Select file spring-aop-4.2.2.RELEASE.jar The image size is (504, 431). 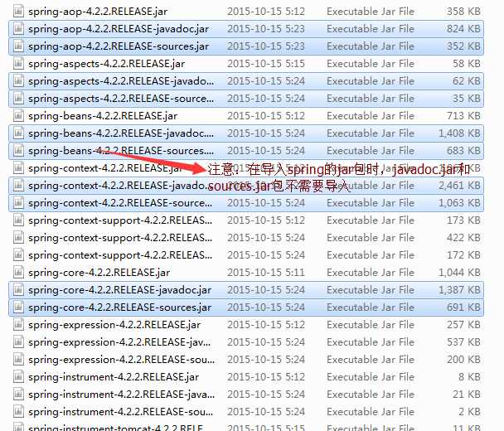pos(98,12)
